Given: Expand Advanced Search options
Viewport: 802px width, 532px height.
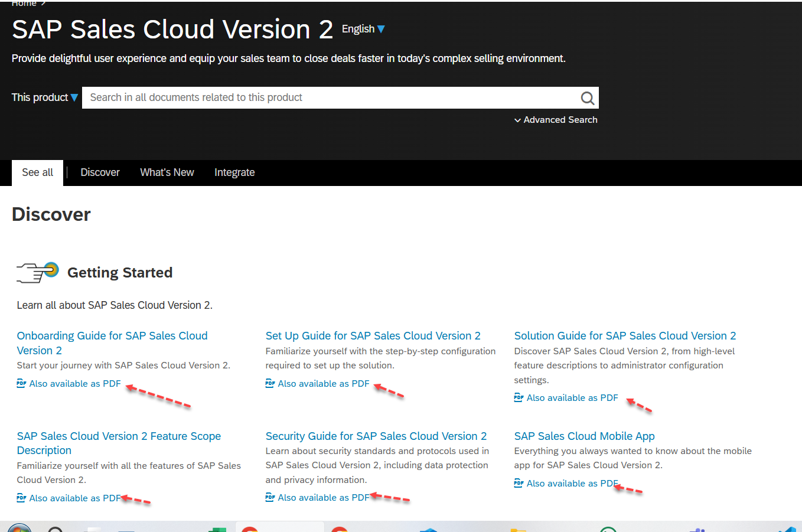Looking at the screenshot, I should (x=556, y=120).
